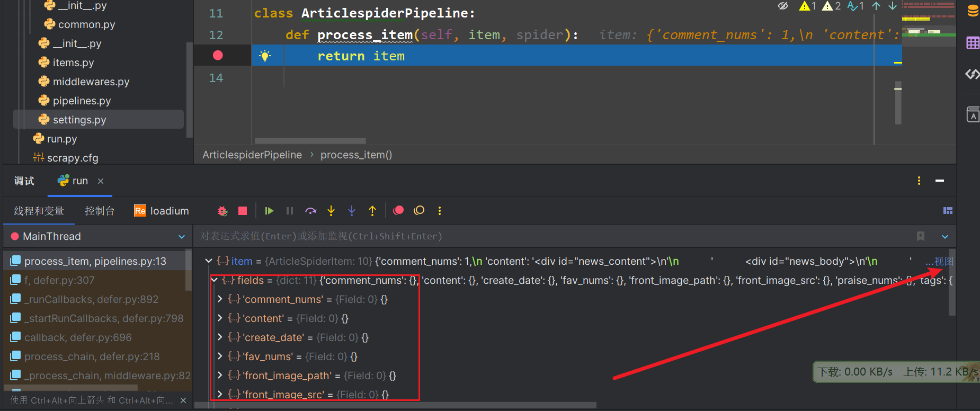Close the run debug tab
Image resolution: width=980 pixels, height=411 pixels.
coord(101,181)
